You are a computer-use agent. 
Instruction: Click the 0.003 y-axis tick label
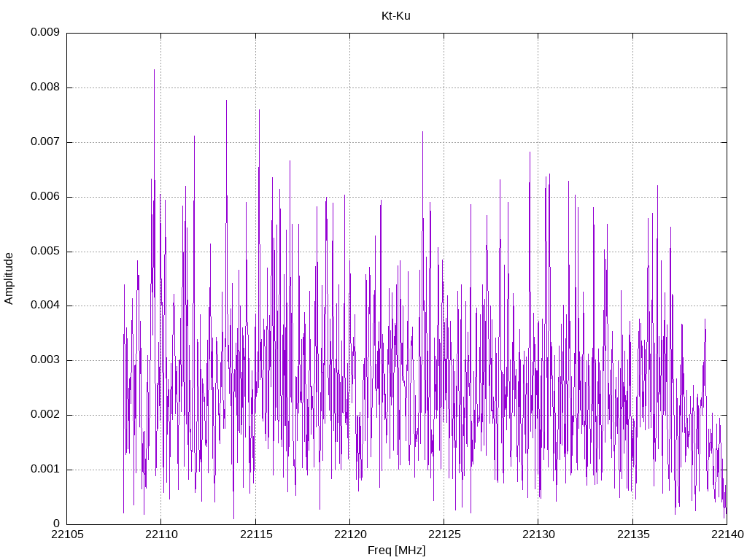[45, 360]
